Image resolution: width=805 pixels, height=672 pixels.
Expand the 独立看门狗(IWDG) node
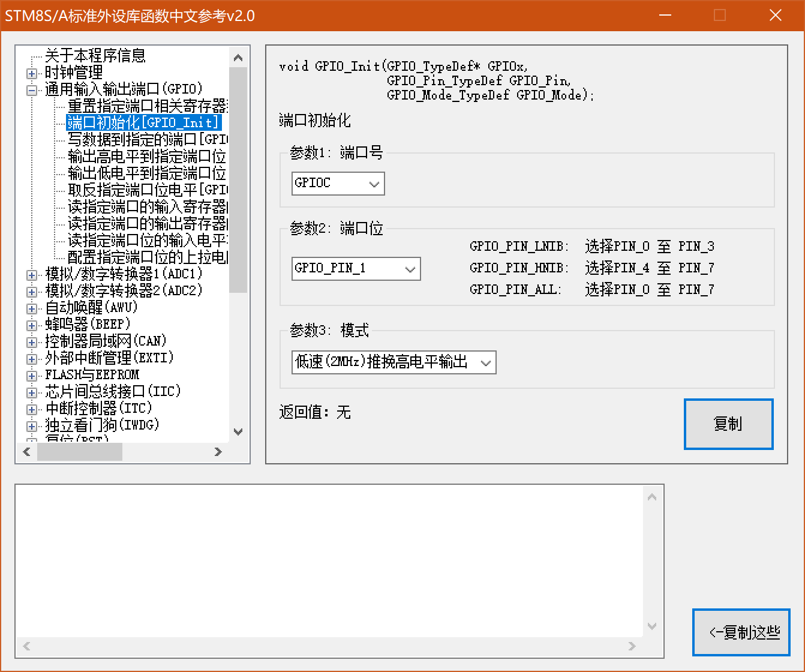(31, 426)
